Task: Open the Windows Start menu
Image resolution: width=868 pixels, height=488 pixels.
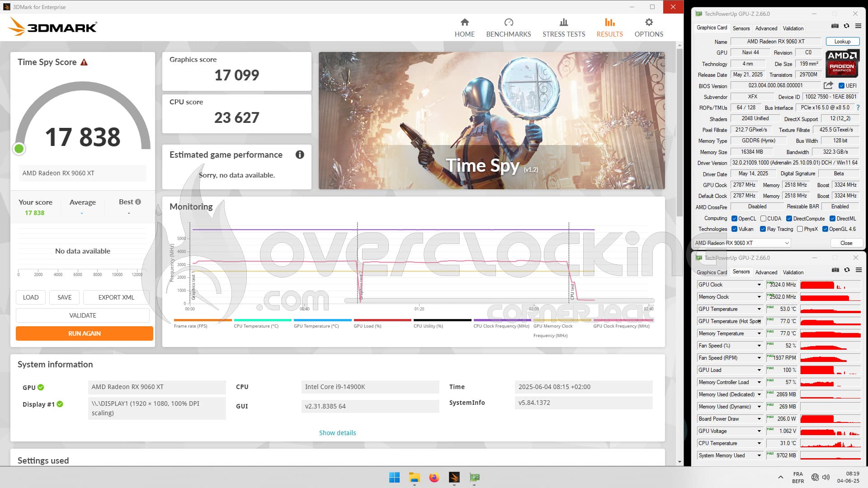Action: (394, 477)
